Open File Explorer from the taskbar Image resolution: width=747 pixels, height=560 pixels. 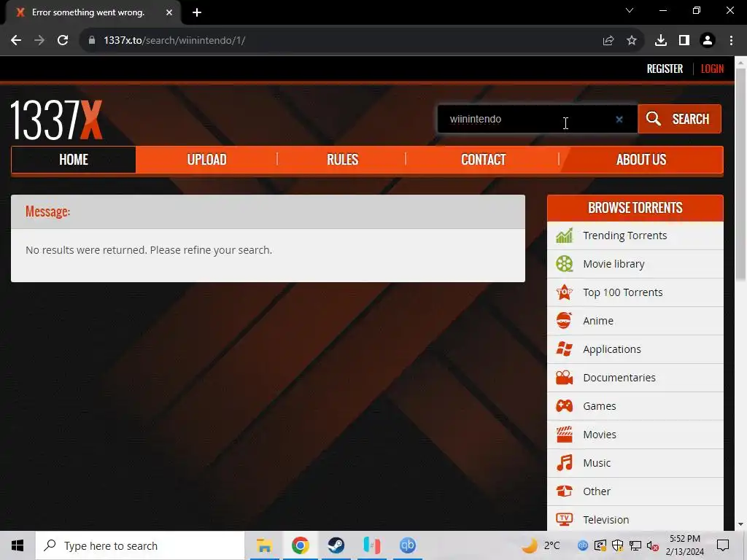click(x=264, y=545)
